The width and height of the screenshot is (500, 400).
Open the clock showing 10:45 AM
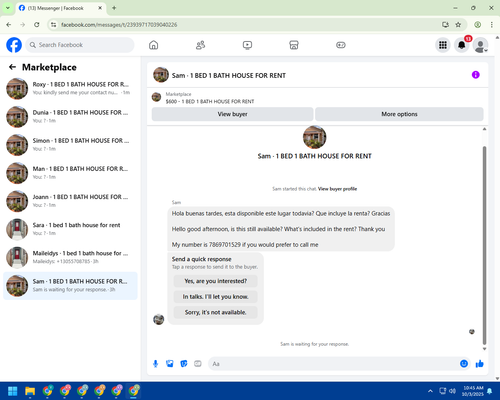pyautogui.click(x=473, y=391)
